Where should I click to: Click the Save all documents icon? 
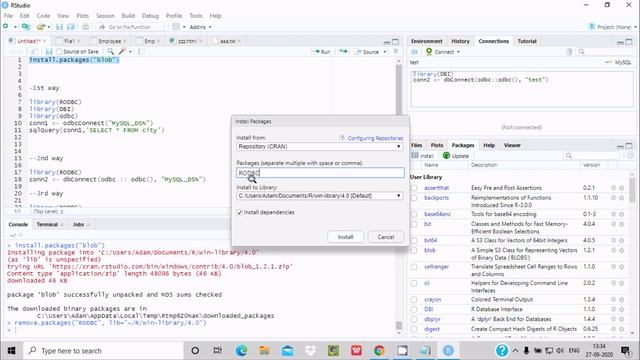point(71,27)
